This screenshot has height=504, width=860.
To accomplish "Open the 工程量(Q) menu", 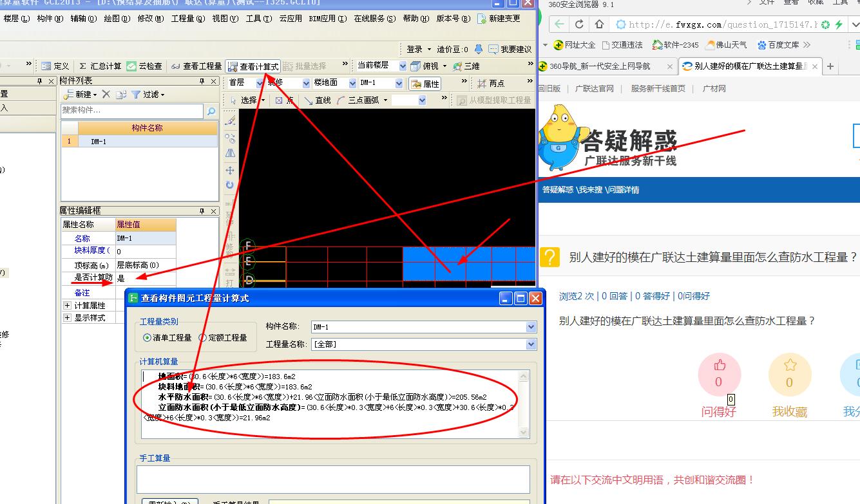I will (188, 19).
